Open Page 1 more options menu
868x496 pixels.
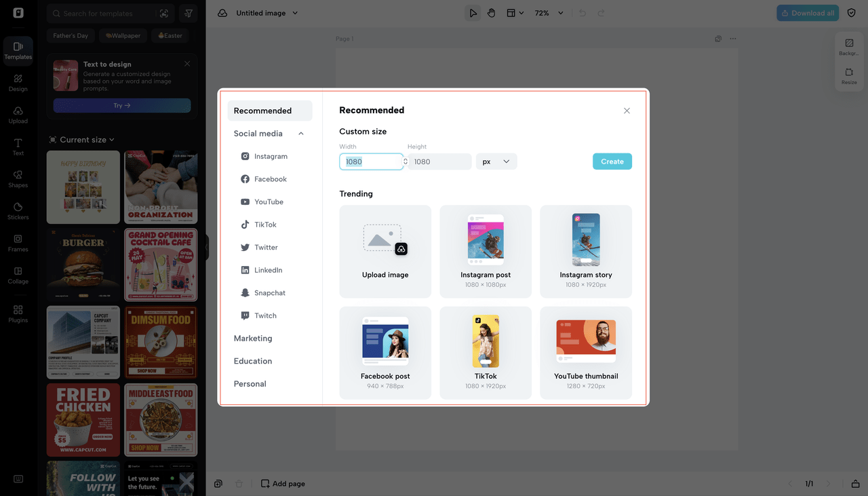[732, 39]
